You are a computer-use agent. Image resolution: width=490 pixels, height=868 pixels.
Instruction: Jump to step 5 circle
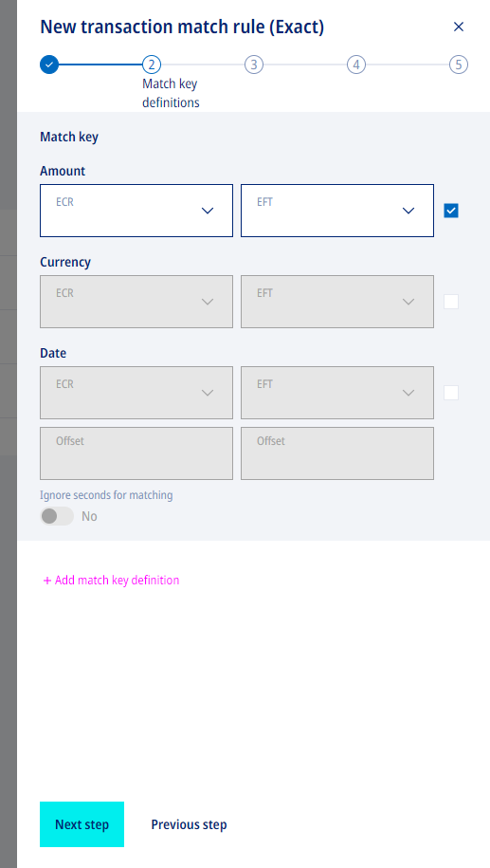tap(459, 65)
